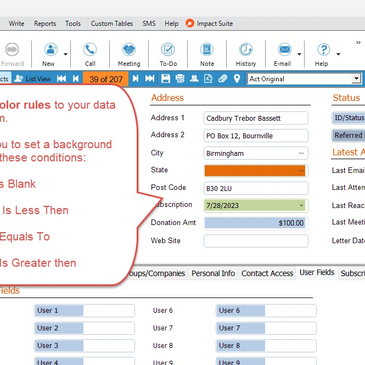This screenshot has height=365, width=365.
Task: Open the Custom Tables menu
Action: pos(112,23)
